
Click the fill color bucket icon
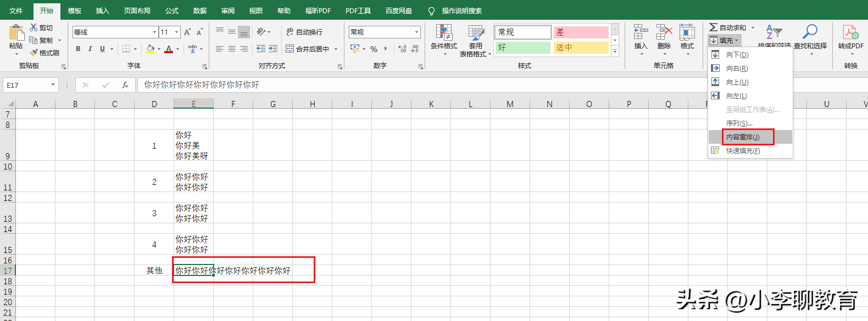click(x=151, y=49)
